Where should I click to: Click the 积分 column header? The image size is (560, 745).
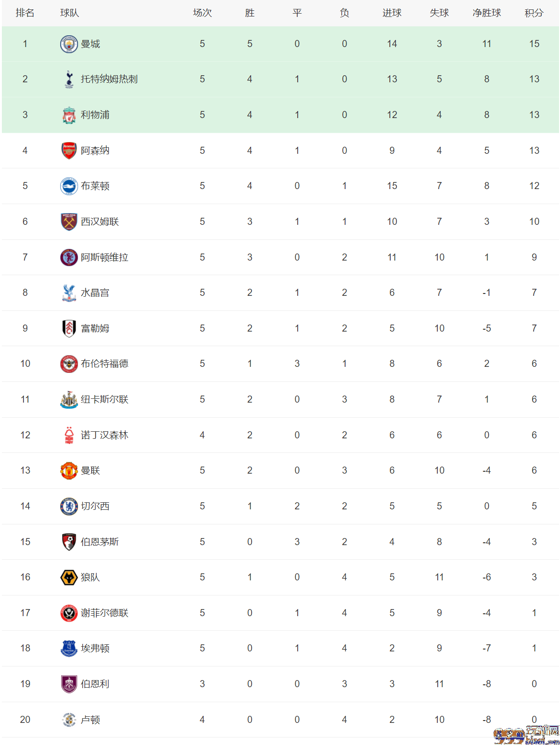(x=534, y=13)
